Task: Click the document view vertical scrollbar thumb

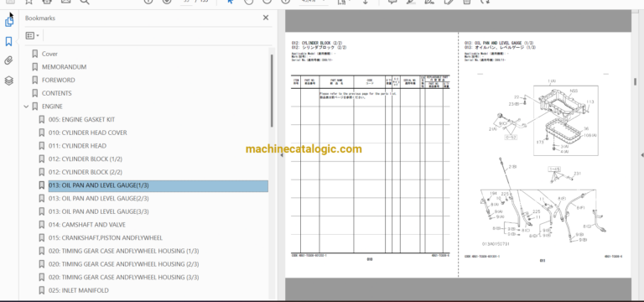Action: (635, 81)
